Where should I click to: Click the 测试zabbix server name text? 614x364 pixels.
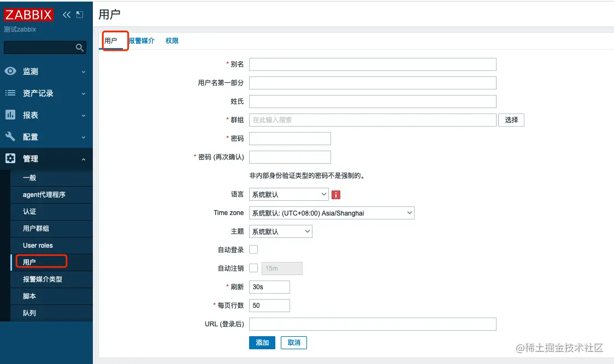point(20,29)
